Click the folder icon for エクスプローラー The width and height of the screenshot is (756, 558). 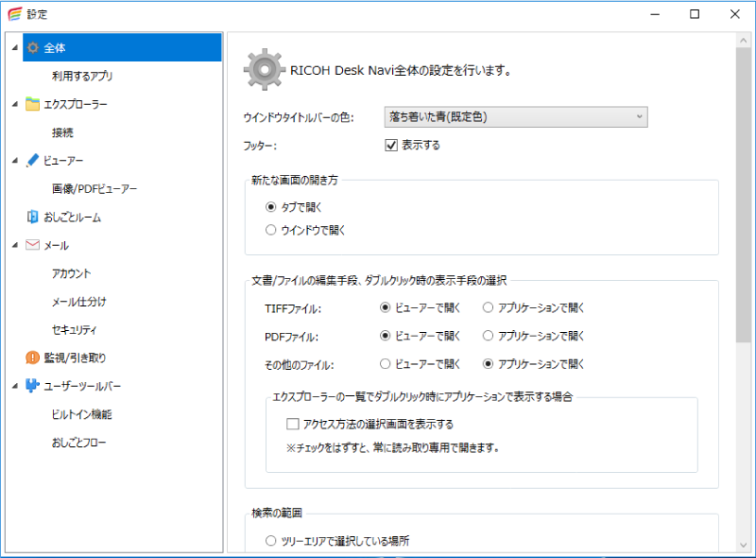coord(33,104)
